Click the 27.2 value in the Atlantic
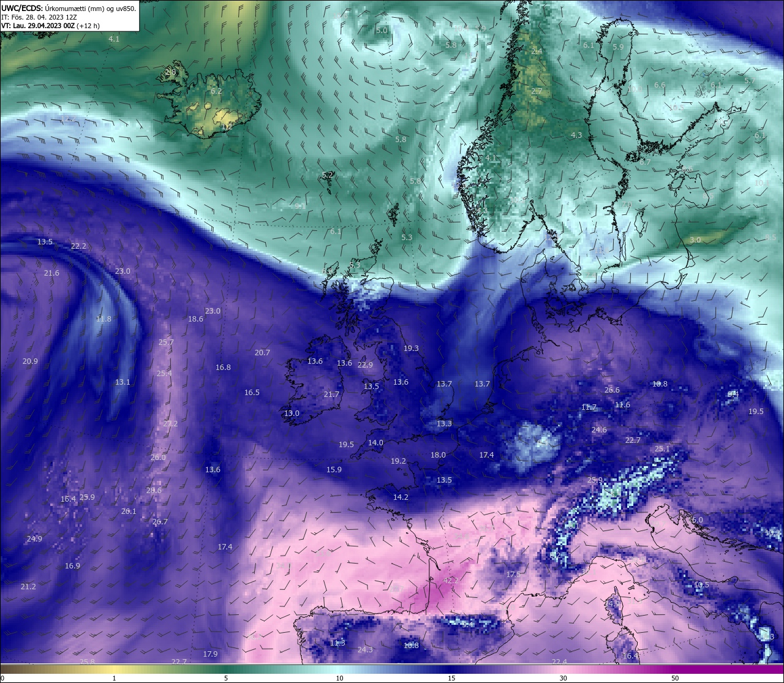 (170, 423)
